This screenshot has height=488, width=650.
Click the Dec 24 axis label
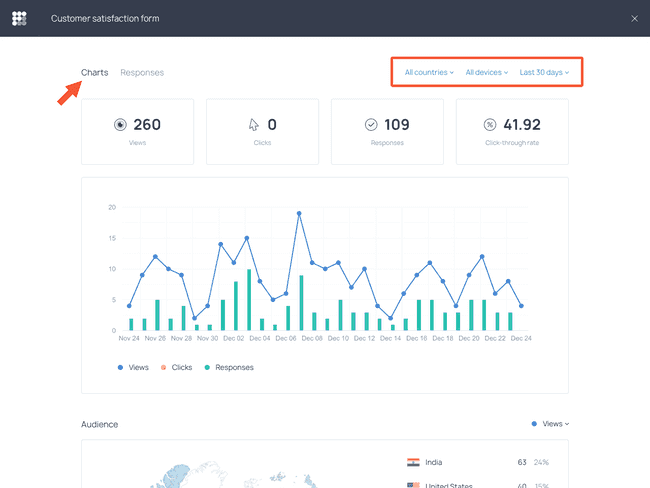[521, 338]
